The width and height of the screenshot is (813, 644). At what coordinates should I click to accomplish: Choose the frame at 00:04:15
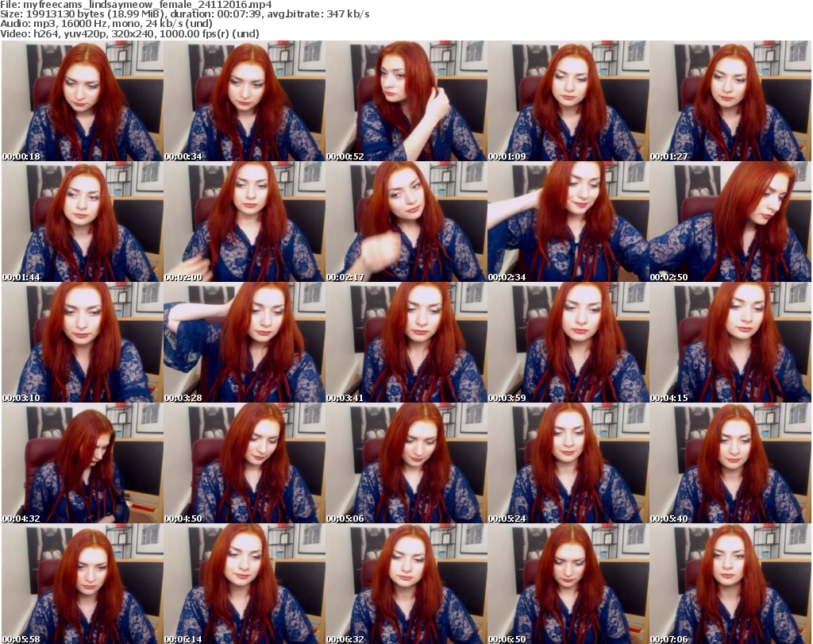coord(730,343)
